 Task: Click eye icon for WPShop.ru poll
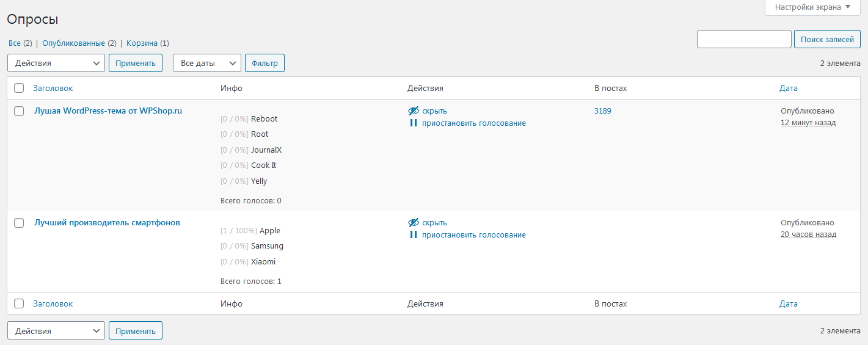click(414, 111)
